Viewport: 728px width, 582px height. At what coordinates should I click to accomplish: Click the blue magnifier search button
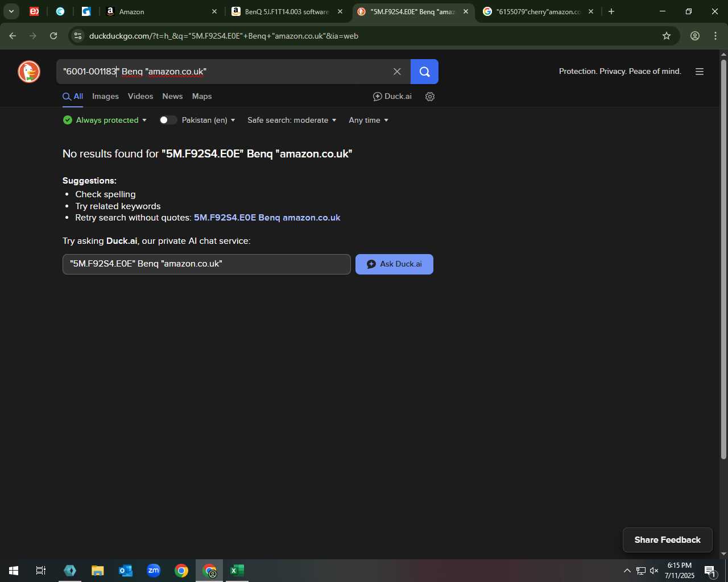(x=424, y=72)
